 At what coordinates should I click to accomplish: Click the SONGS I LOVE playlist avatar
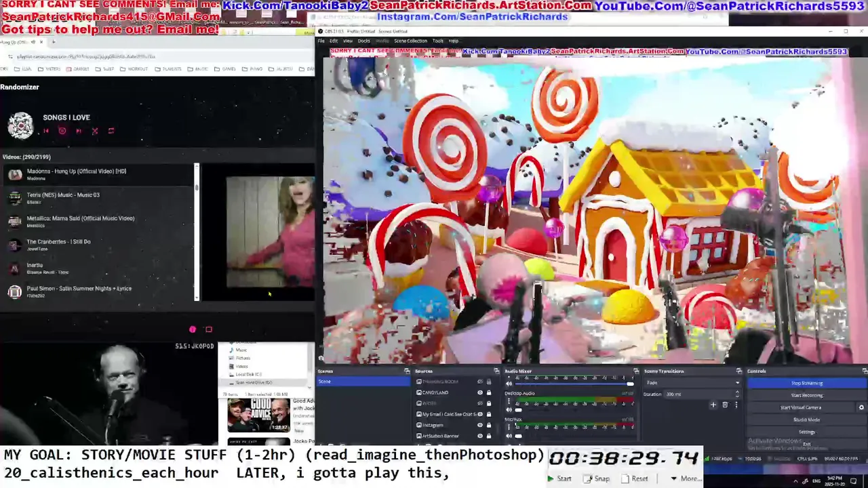20,125
